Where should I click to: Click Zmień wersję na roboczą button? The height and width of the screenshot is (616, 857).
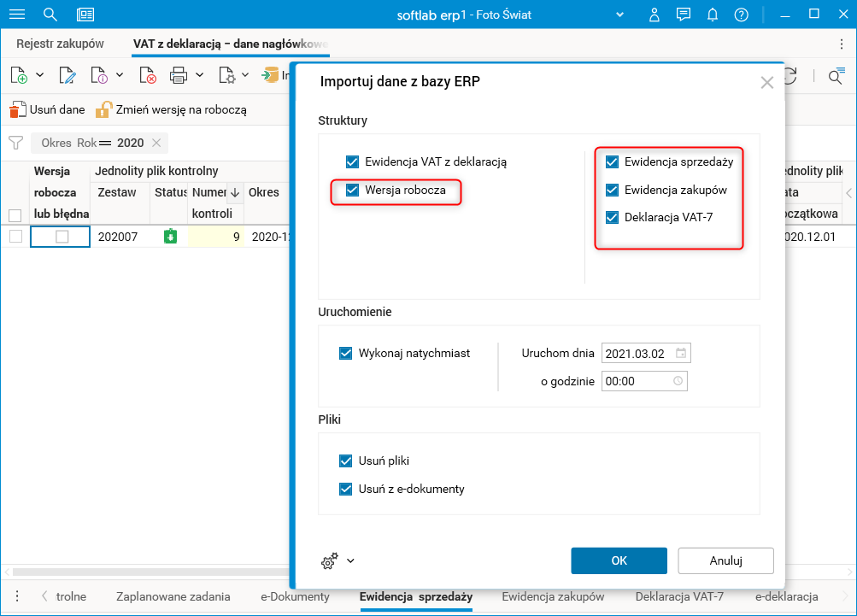pyautogui.click(x=171, y=110)
